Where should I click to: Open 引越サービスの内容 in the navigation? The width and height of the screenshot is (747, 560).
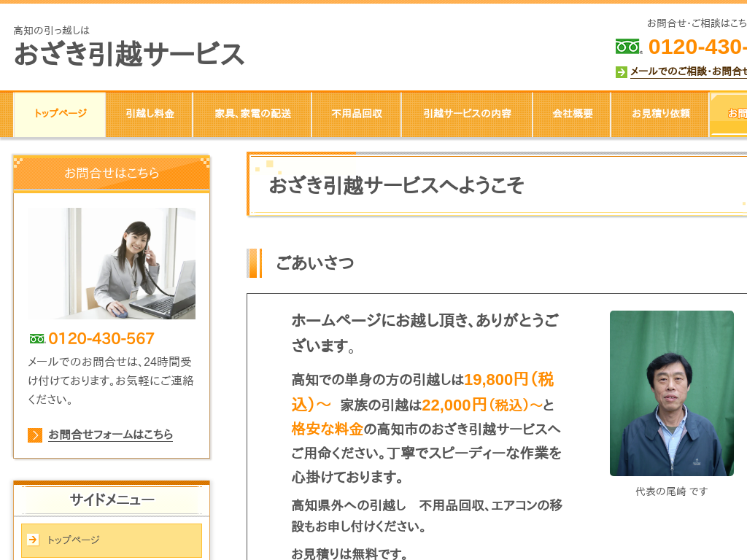pyautogui.click(x=467, y=114)
